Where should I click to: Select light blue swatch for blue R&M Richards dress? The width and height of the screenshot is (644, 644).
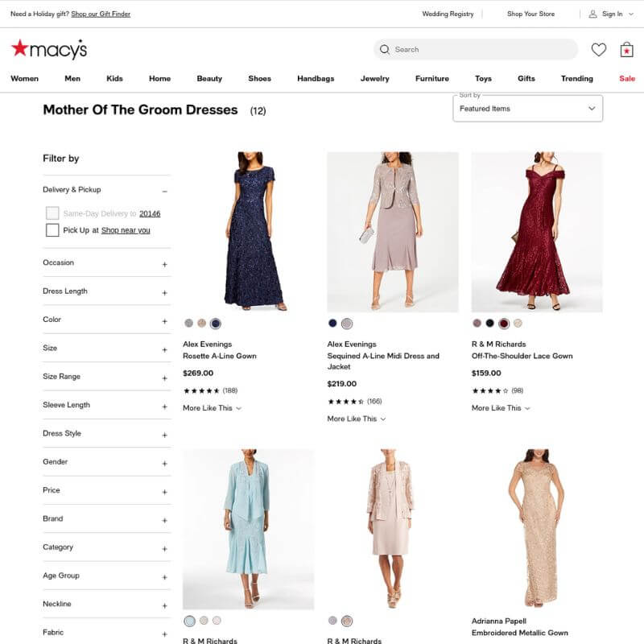tap(189, 621)
